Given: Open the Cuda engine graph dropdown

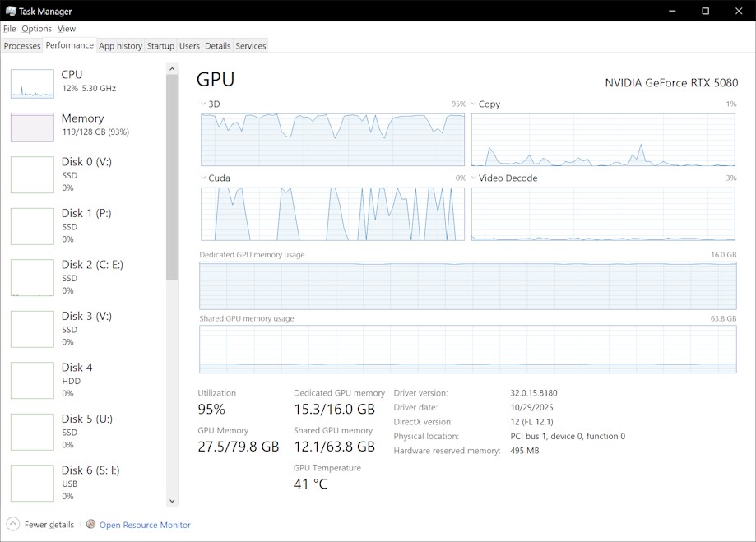Looking at the screenshot, I should [x=203, y=178].
